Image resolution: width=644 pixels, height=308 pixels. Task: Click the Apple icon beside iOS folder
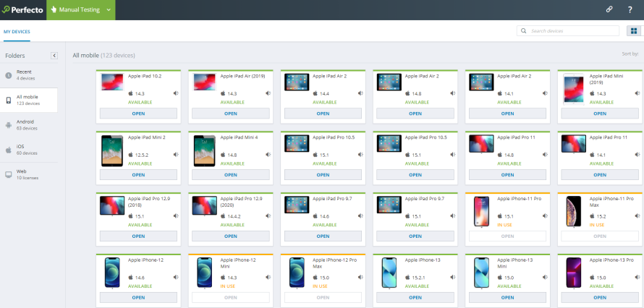(x=9, y=150)
